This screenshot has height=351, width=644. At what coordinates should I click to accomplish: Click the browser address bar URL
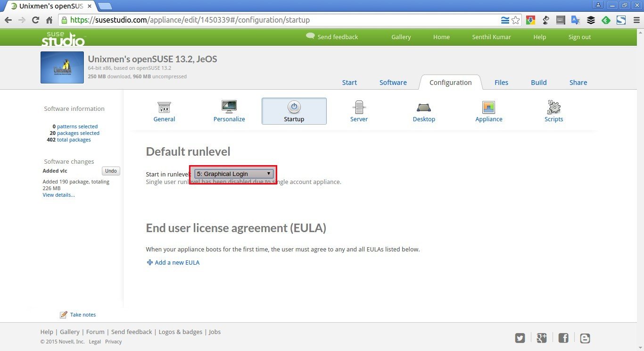pos(190,20)
